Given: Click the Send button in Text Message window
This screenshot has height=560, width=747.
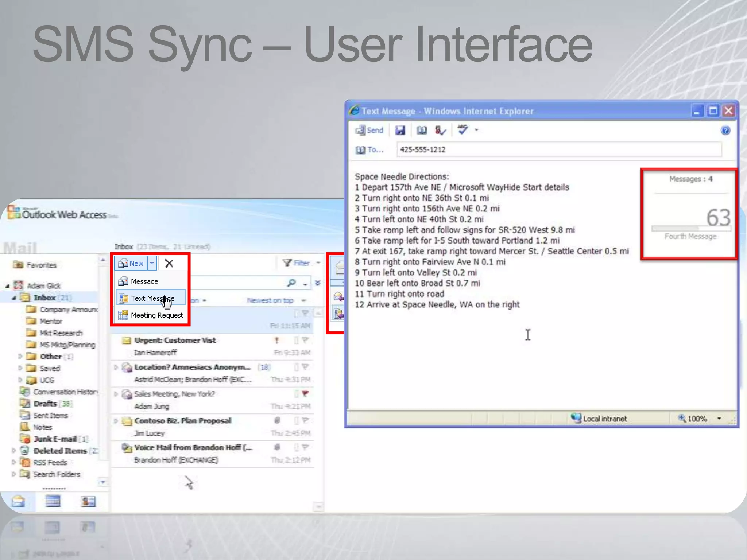Looking at the screenshot, I should click(369, 130).
